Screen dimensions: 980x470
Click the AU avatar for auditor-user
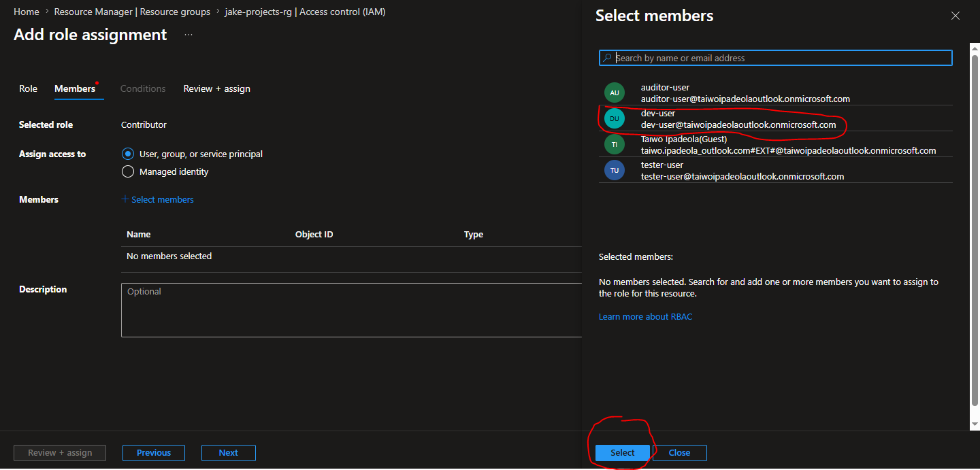(615, 93)
